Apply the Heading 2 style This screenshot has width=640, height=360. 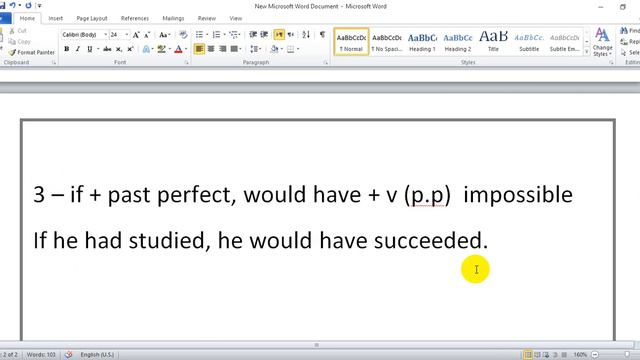pos(458,42)
